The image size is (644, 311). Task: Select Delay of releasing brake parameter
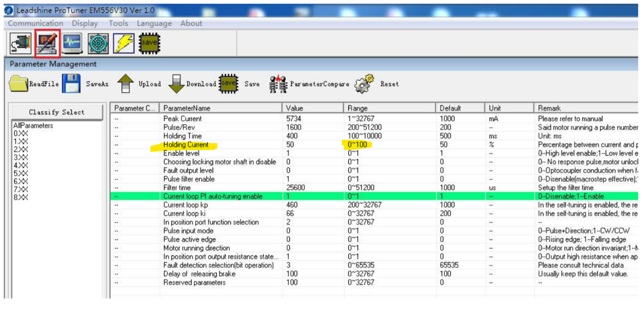[199, 274]
